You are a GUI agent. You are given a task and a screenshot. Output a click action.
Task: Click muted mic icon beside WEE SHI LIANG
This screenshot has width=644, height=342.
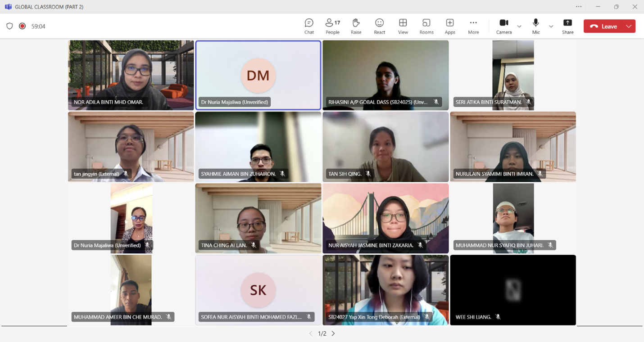(x=498, y=317)
